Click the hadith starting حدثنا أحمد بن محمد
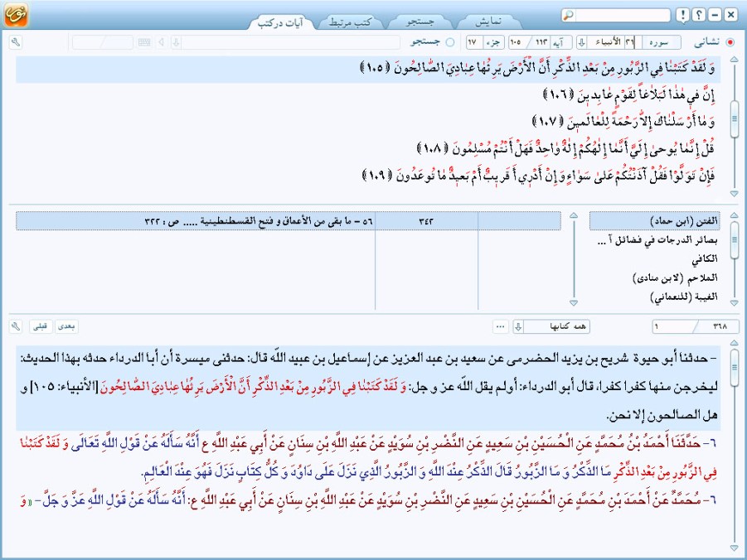 (368, 458)
